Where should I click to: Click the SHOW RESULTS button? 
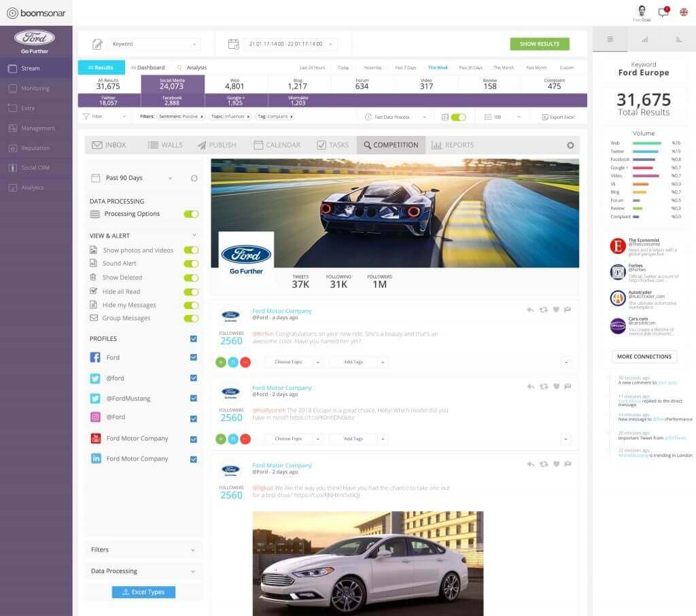(539, 44)
